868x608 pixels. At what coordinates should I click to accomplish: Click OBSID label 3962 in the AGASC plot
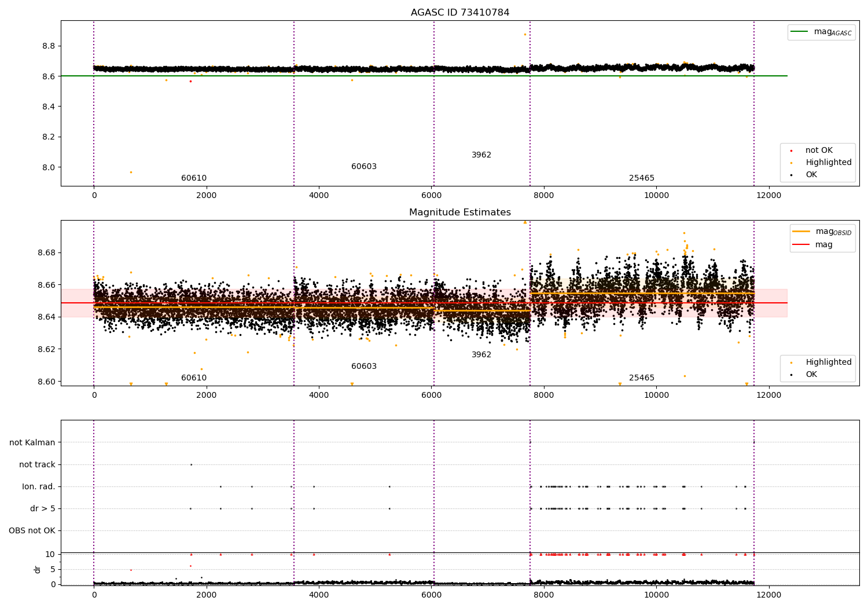tap(481, 155)
